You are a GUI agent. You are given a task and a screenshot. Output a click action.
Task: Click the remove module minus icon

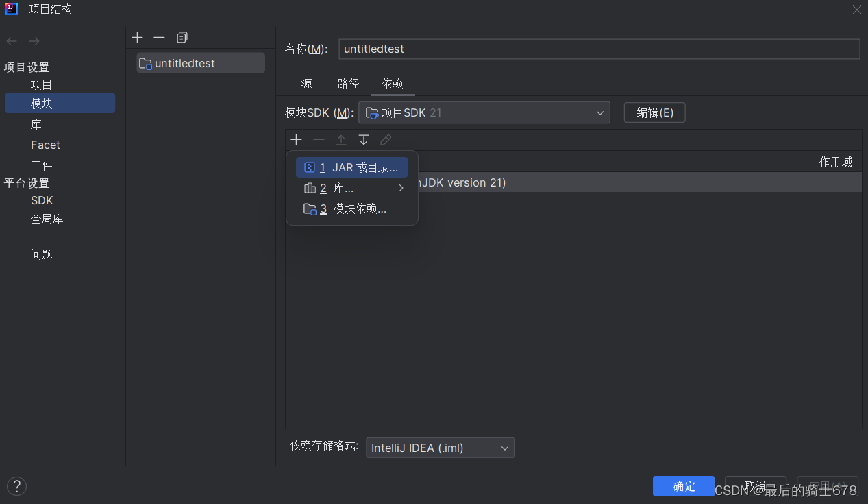(159, 37)
